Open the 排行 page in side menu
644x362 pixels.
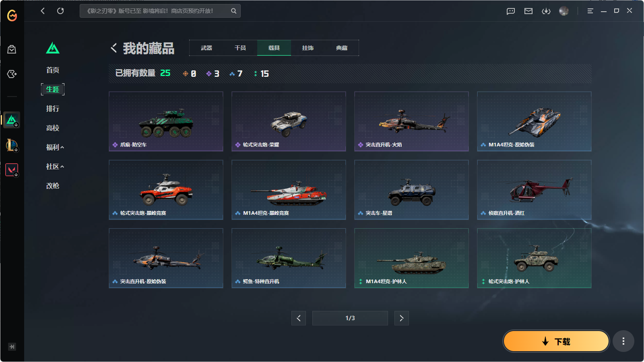[53, 109]
